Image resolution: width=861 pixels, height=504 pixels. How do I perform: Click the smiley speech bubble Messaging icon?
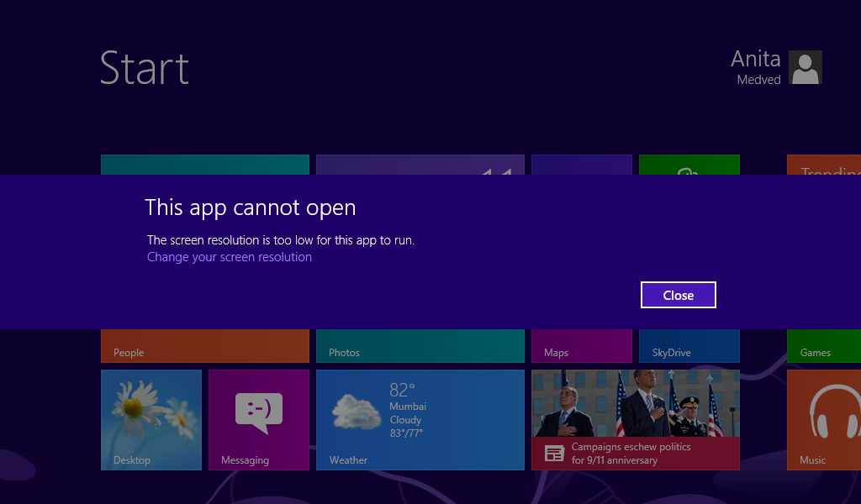point(258,412)
